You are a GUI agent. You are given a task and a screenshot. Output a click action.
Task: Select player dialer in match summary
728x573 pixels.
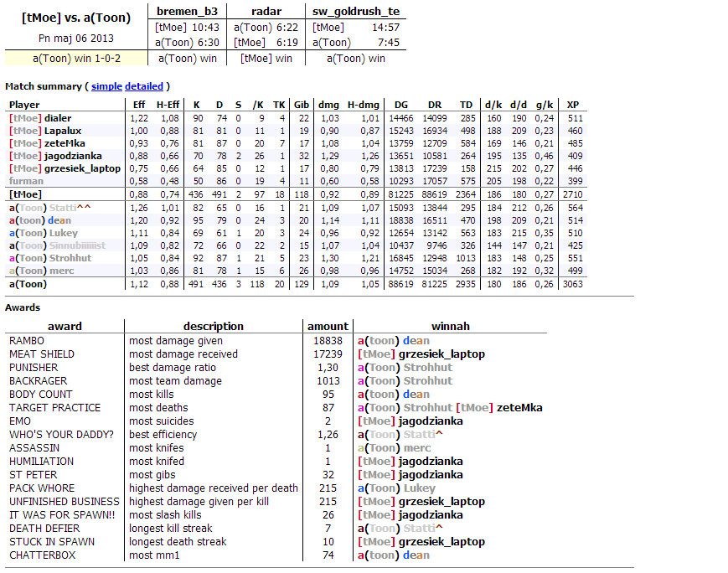(58, 118)
